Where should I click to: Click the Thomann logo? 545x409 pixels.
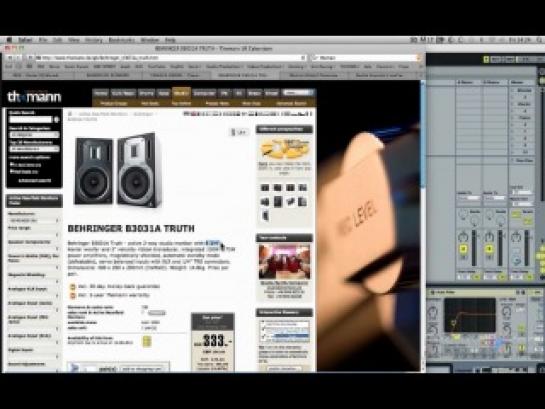click(34, 97)
